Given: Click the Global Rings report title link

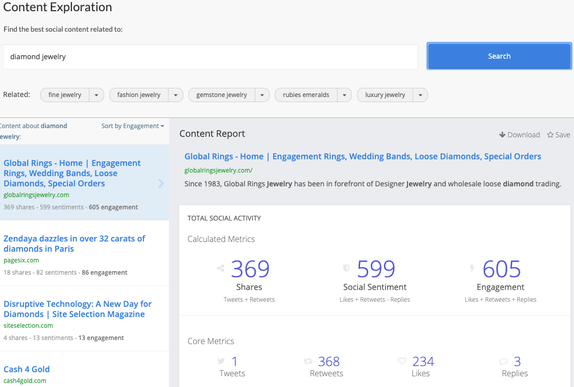Looking at the screenshot, I should tap(362, 156).
